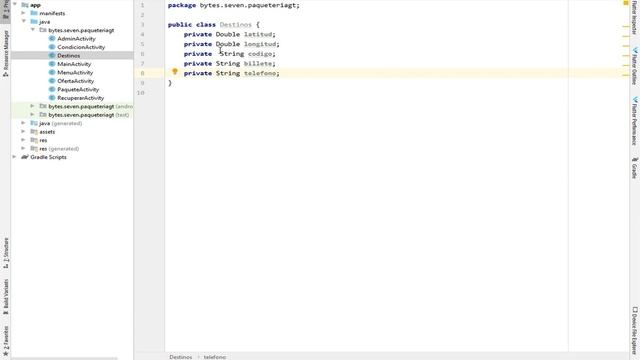
Task: Place cursor on the telefono field
Action: tap(260, 73)
